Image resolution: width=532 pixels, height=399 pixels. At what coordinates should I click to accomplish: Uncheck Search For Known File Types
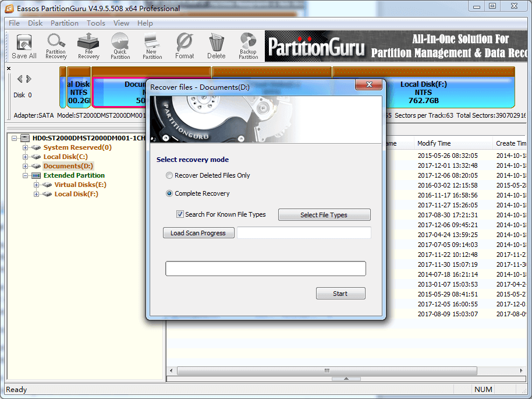(180, 214)
